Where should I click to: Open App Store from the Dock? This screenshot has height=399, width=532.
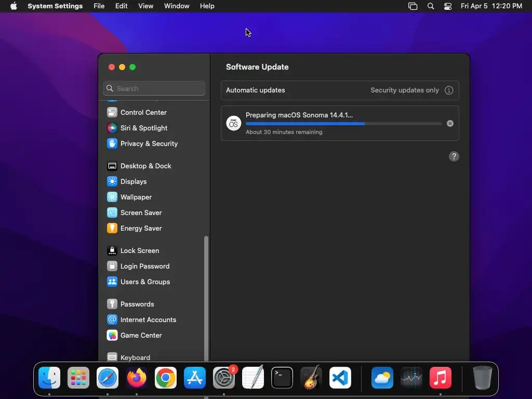click(195, 378)
